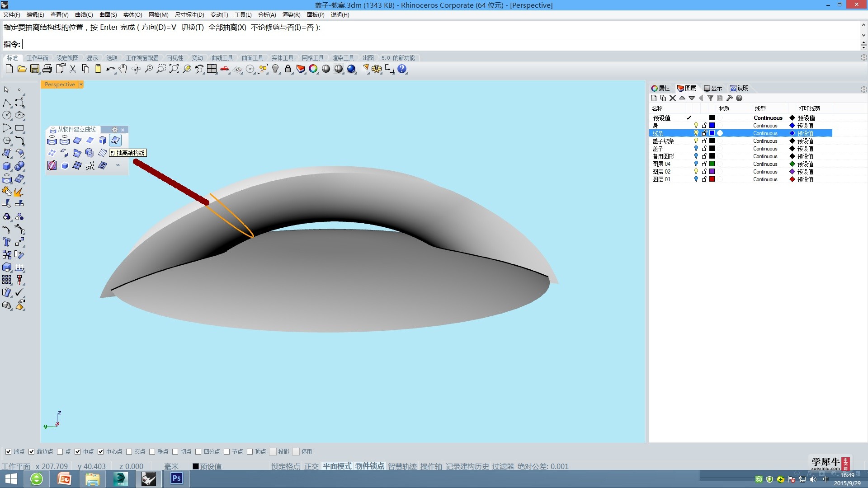
Task: Select the Pan hand tool
Action: 123,69
